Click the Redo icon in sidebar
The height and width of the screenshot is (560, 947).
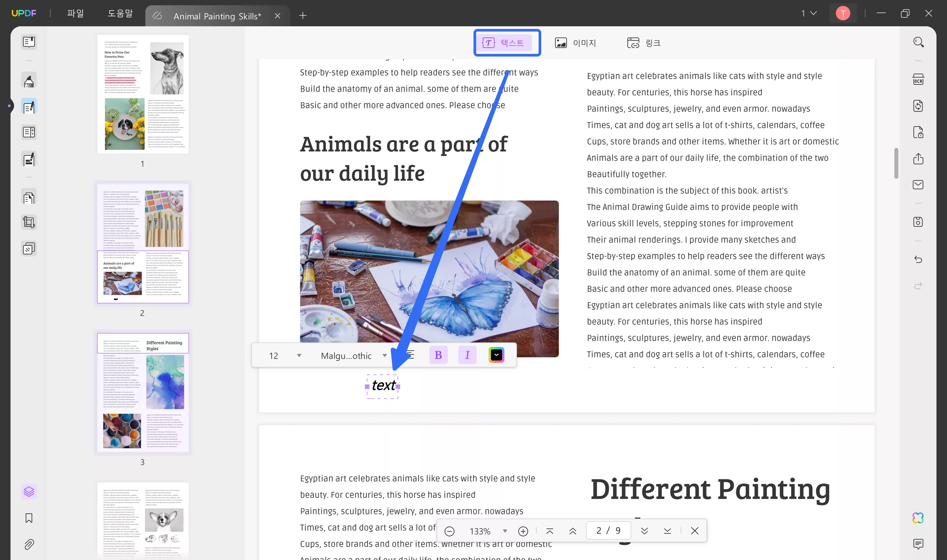[x=919, y=285]
